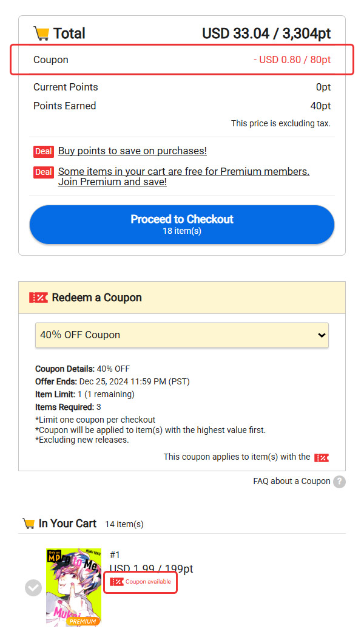
Task: Click the Deal badge beside the buy points offer
Action: [x=43, y=151]
